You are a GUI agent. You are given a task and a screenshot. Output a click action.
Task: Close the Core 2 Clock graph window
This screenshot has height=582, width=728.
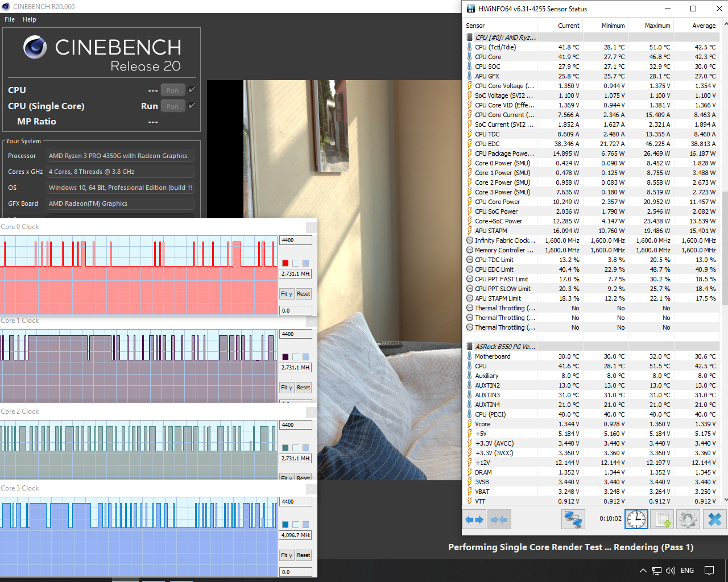pyautogui.click(x=311, y=412)
